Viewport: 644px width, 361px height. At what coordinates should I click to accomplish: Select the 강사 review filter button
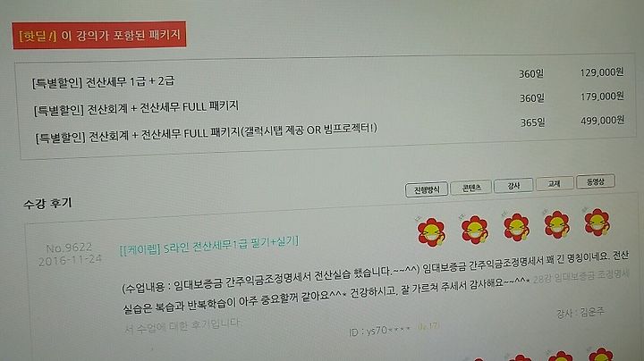pyautogui.click(x=513, y=186)
